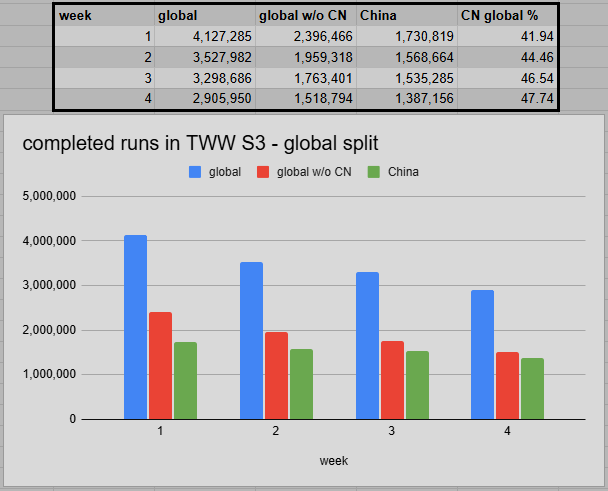Click the red bar for week 2
608x491 pixels.
pos(276,375)
